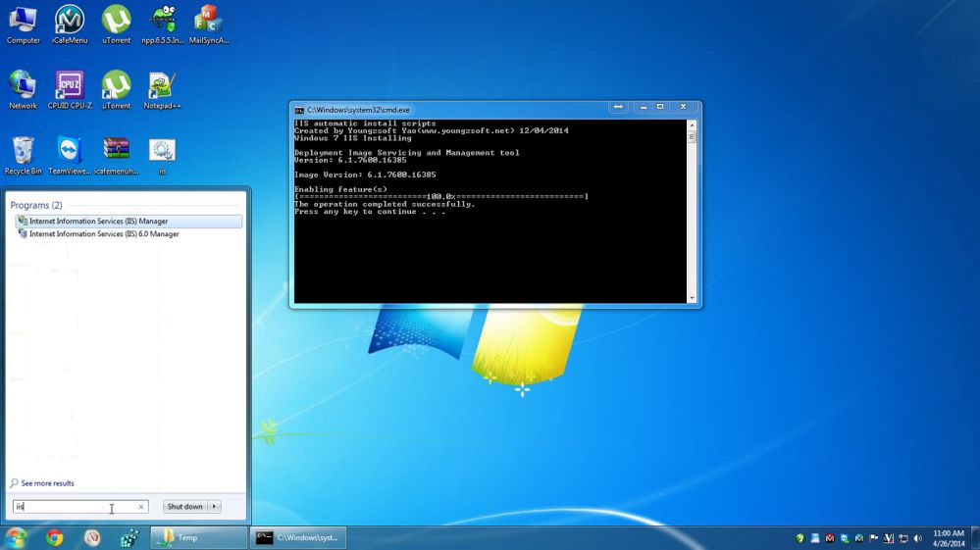980x550 pixels.
Task: Click the cmd scrollbar down arrow
Action: coord(692,298)
